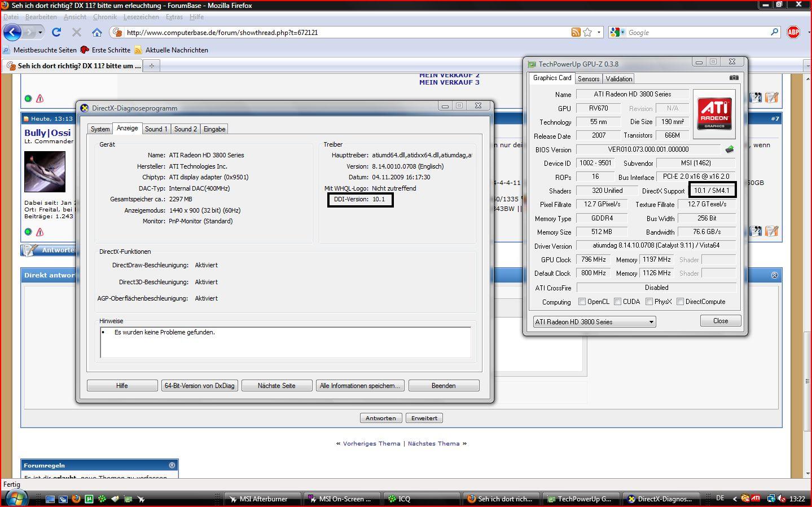Collapse the Direkt antworten panel
Screen dimensions: 812x507
(x=774, y=275)
